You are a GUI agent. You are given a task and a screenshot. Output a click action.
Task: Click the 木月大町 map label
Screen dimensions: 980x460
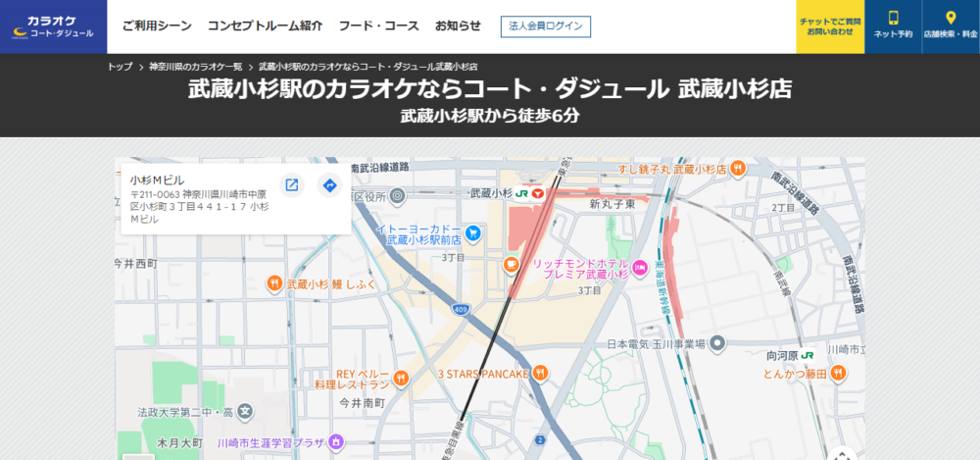pos(179,443)
